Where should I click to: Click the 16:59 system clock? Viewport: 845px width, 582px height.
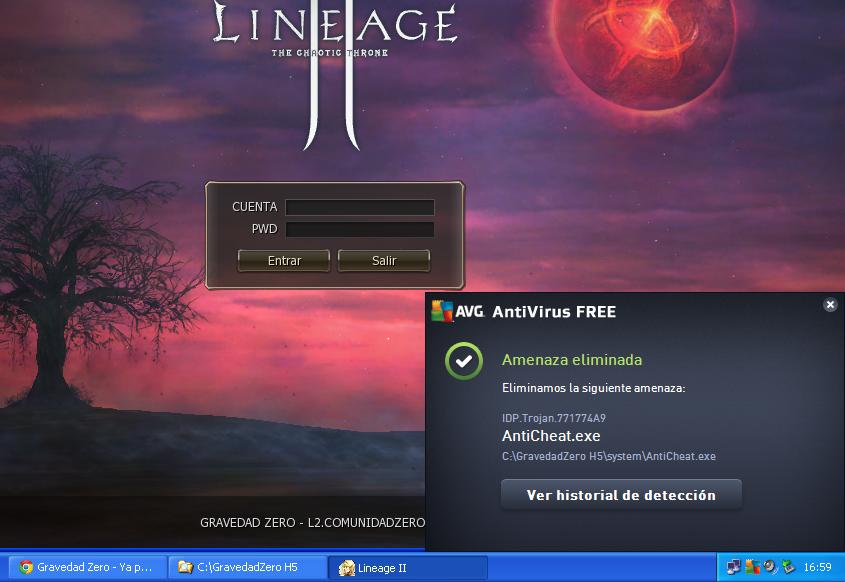(818, 567)
